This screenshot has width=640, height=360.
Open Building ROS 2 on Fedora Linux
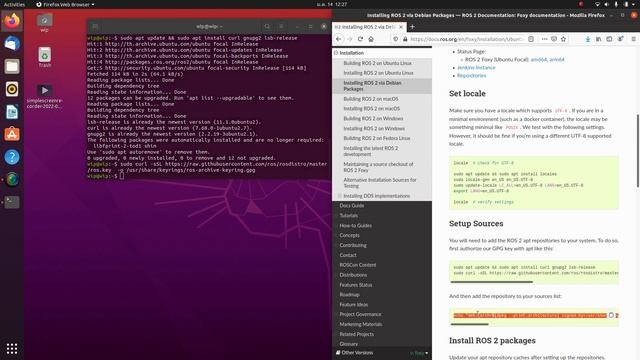click(x=376, y=138)
